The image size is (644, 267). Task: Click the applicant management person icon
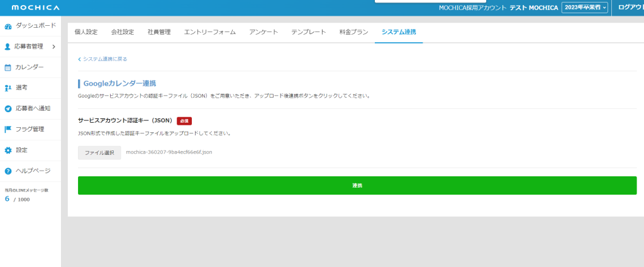click(x=8, y=47)
